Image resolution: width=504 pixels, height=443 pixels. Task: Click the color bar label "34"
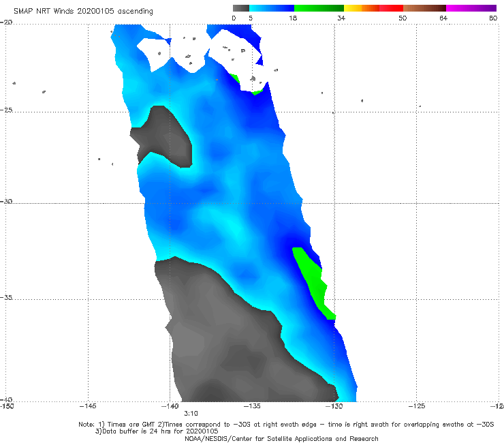tap(341, 18)
